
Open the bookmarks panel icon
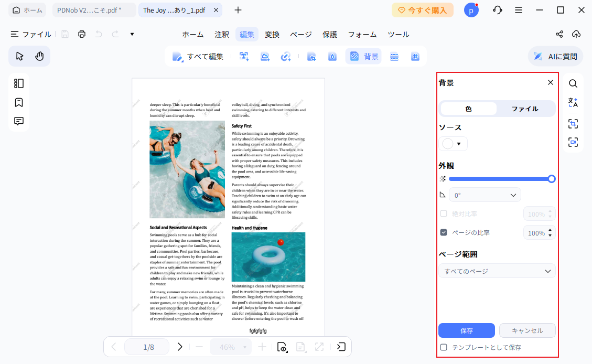click(19, 102)
